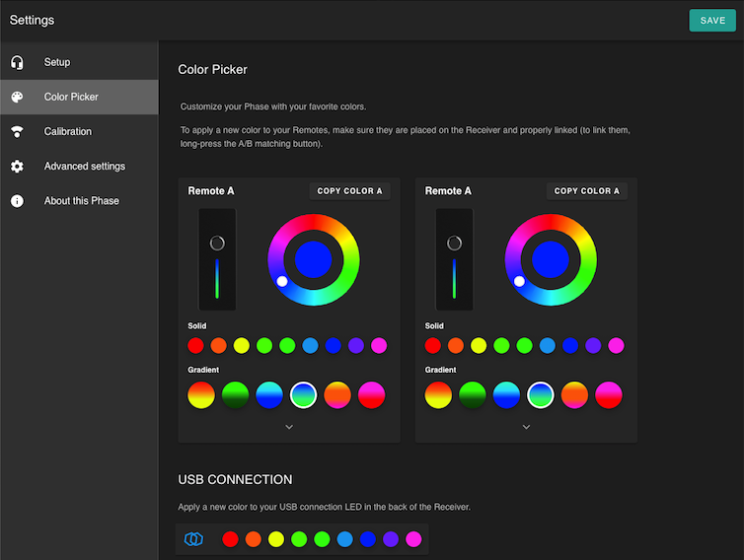Pick solid orange in the right remote panel
Screen dimensions: 744x560
click(x=456, y=346)
